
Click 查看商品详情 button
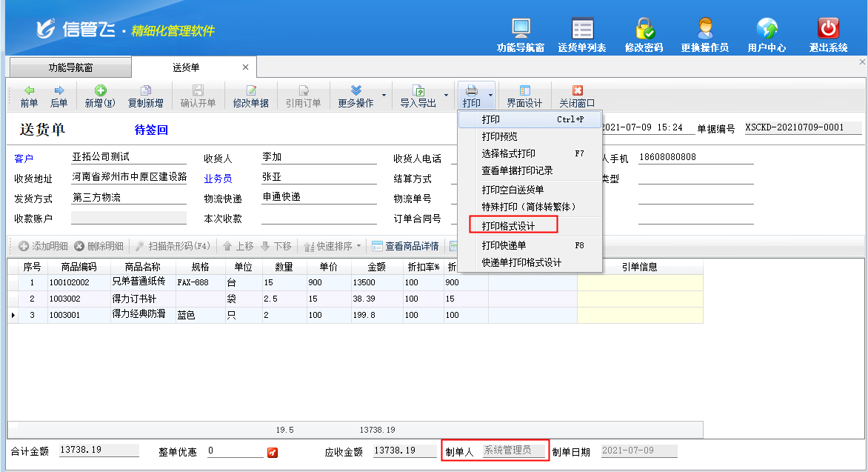[x=405, y=246]
